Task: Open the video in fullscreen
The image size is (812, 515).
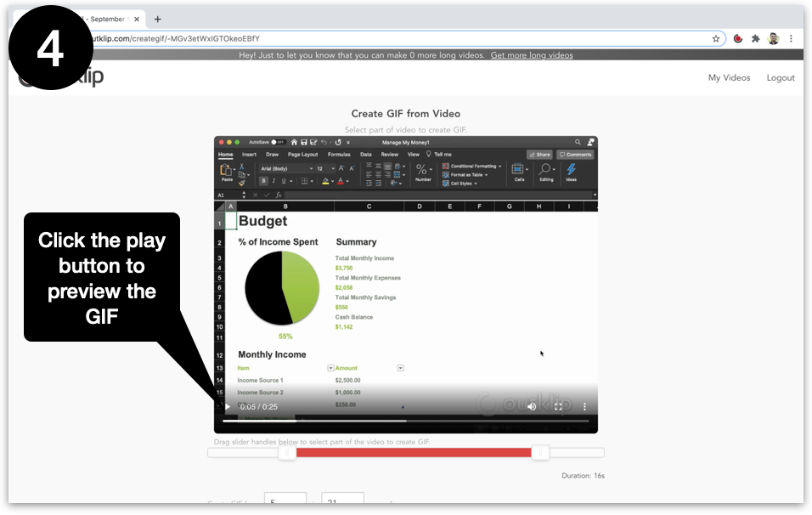Action: point(558,407)
